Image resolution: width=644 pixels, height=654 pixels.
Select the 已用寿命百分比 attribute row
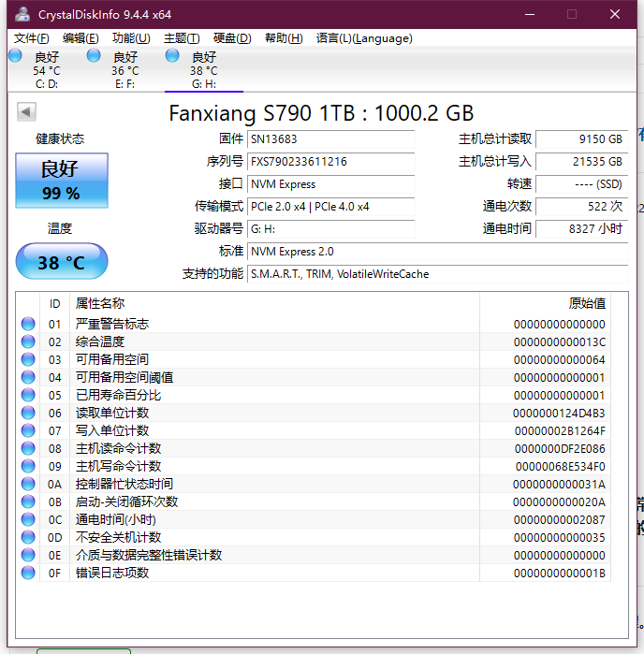tap(313, 395)
